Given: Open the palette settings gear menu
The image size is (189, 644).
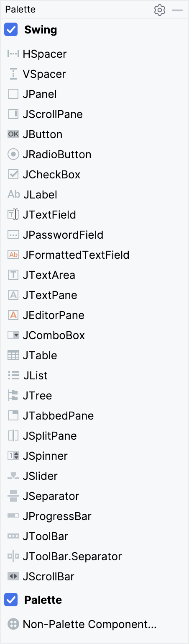Looking at the screenshot, I should (x=160, y=10).
